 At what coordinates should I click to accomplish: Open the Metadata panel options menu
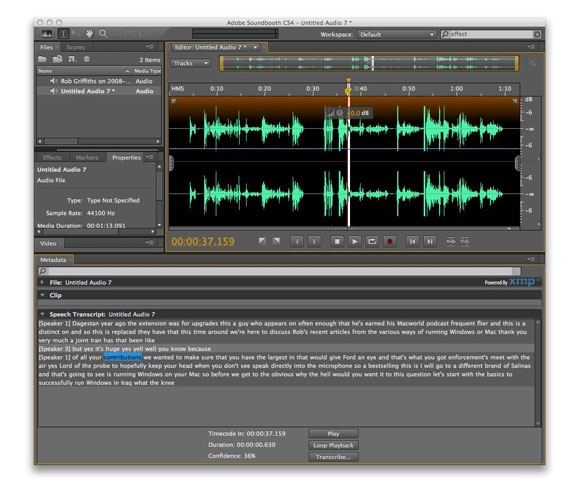[531, 259]
